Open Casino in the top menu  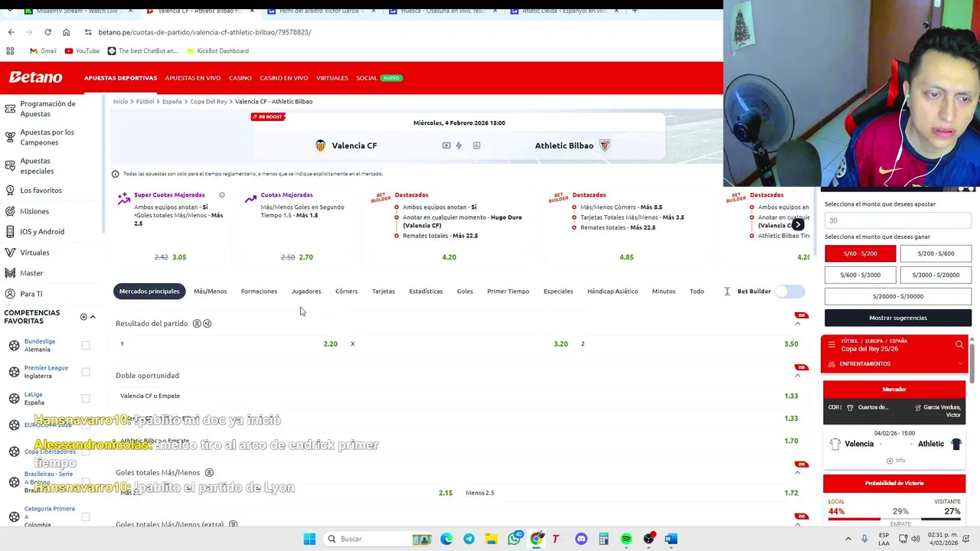tap(240, 78)
